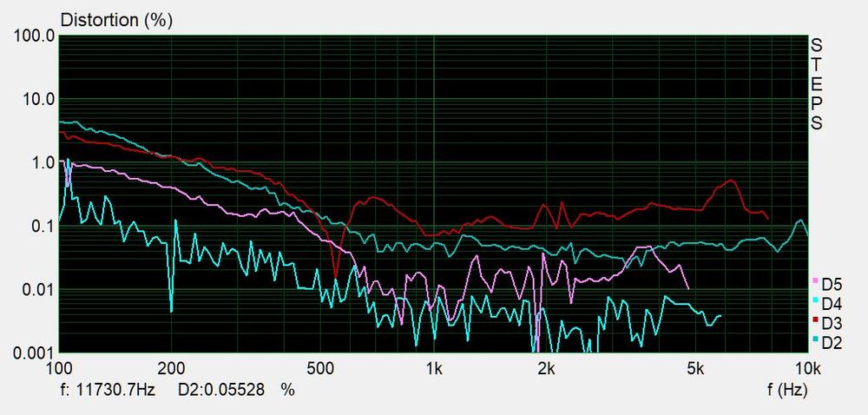Click the '0.001' y-axis label
868x415 pixels.
click(x=35, y=352)
